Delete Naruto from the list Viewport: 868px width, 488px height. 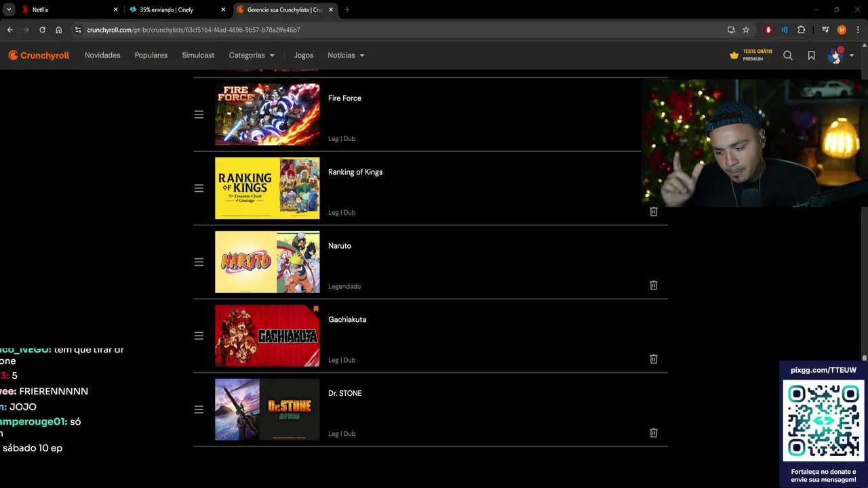[x=654, y=285]
